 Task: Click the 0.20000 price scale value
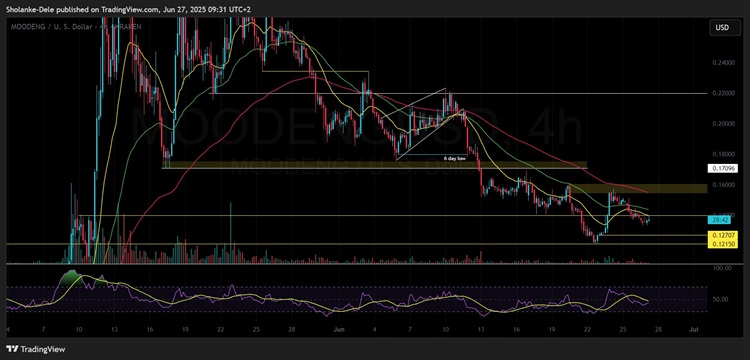pos(722,123)
